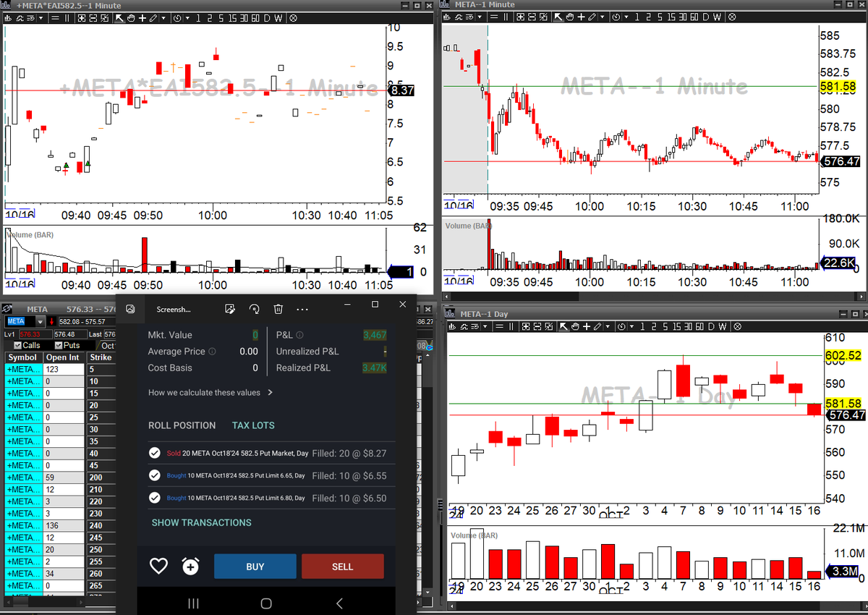The width and height of the screenshot is (868, 615).
Task: Tap the heart favorite icon
Action: pyautogui.click(x=158, y=567)
